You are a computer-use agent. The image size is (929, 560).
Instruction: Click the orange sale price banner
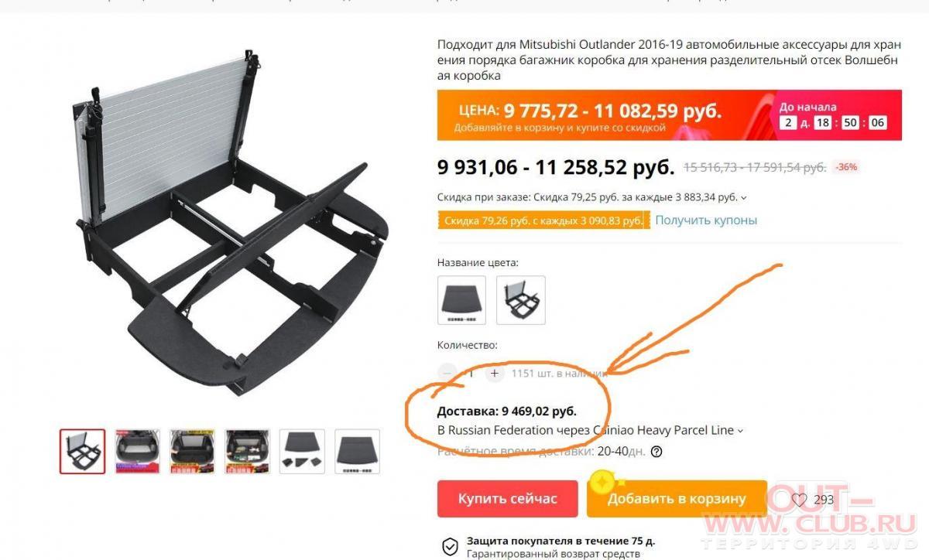[669, 115]
